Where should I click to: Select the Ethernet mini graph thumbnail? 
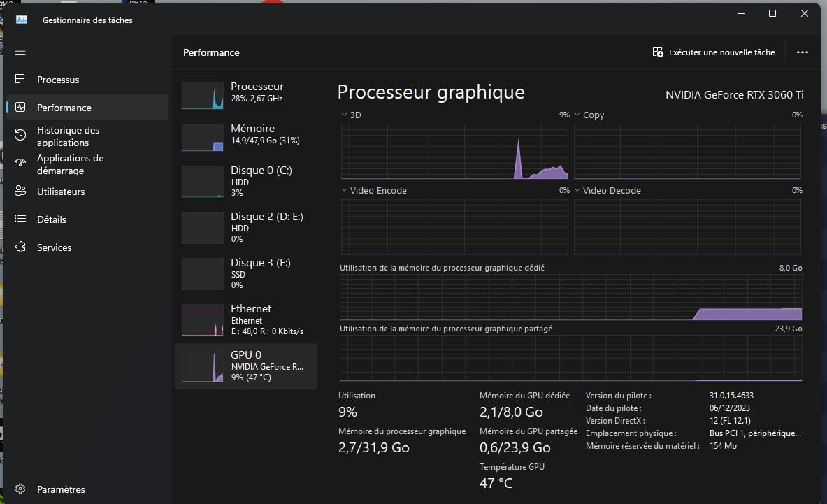point(203,320)
